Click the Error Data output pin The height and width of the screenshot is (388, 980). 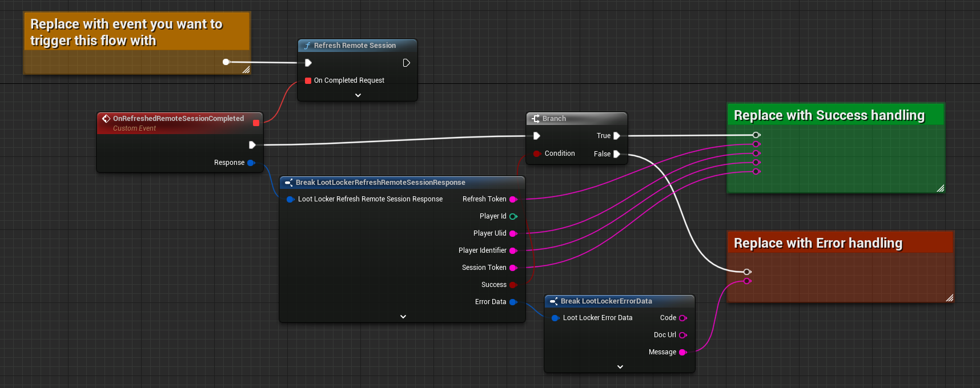513,302
